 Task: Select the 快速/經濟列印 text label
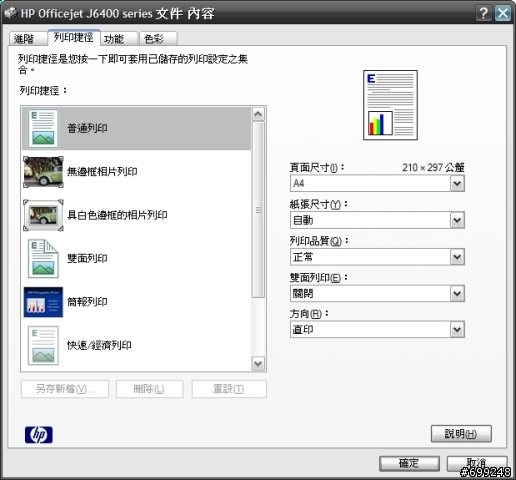click(x=99, y=345)
